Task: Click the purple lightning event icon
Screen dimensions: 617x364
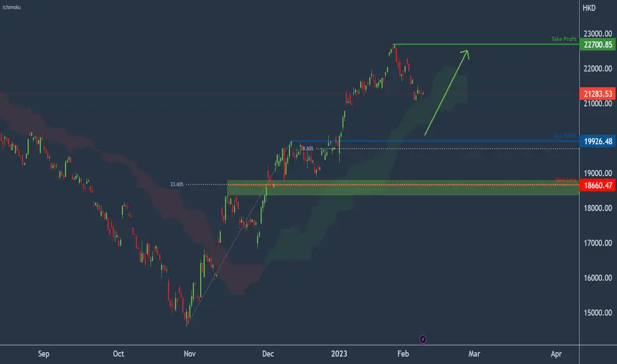Action: (x=422, y=340)
